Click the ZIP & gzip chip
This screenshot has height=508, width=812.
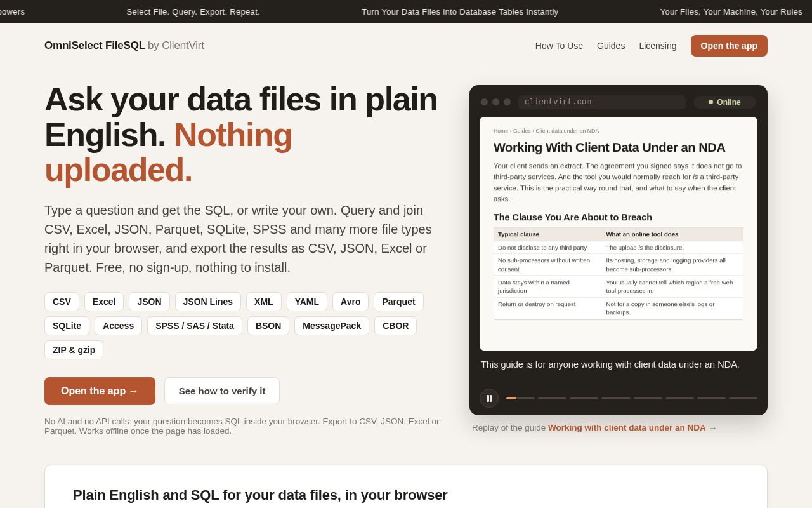click(x=74, y=350)
